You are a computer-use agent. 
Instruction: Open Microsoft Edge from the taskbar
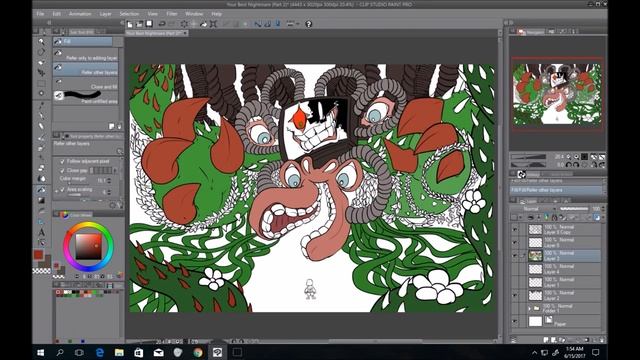point(100,352)
